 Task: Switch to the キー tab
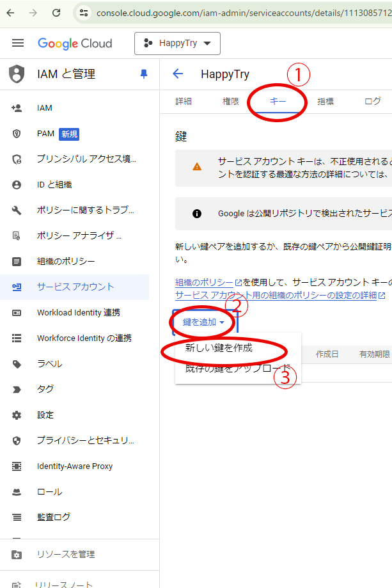click(278, 101)
